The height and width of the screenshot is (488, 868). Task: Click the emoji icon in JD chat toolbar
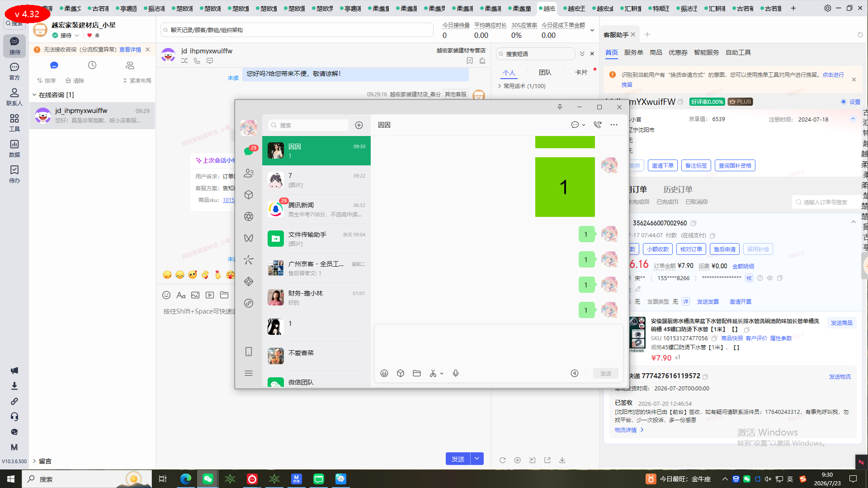pyautogui.click(x=166, y=295)
